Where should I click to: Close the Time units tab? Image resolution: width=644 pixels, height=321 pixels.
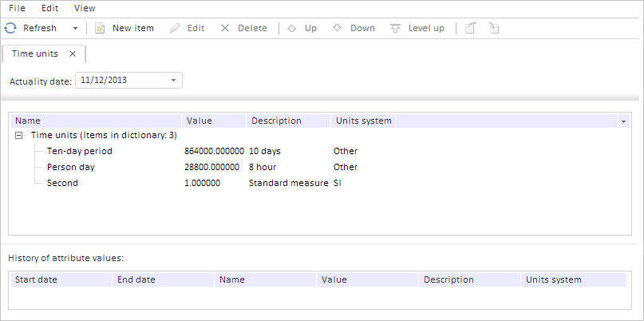[73, 53]
